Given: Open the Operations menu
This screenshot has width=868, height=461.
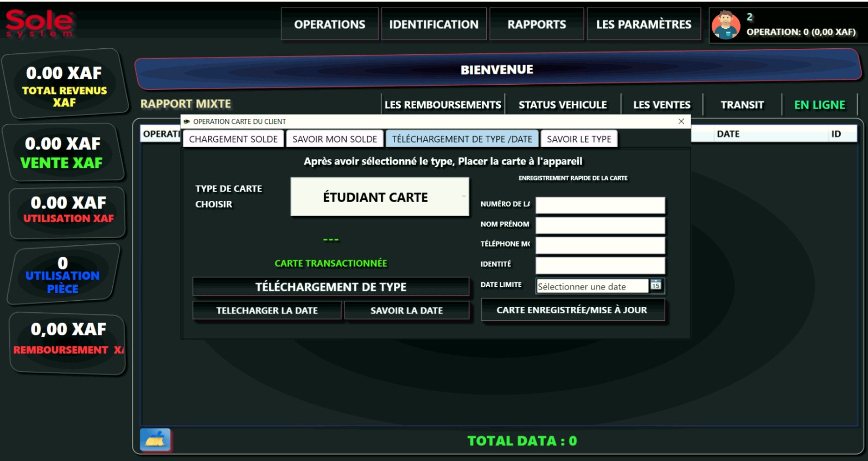Looking at the screenshot, I should (329, 24).
